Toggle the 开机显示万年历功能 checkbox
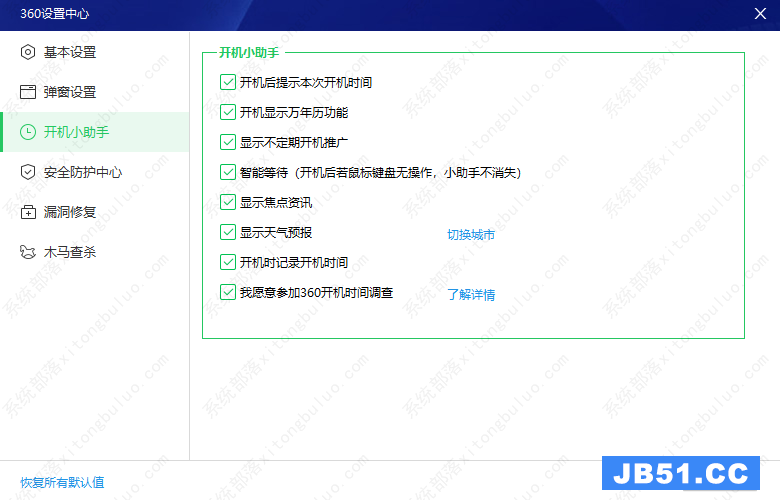This screenshot has width=780, height=500. [x=227, y=113]
